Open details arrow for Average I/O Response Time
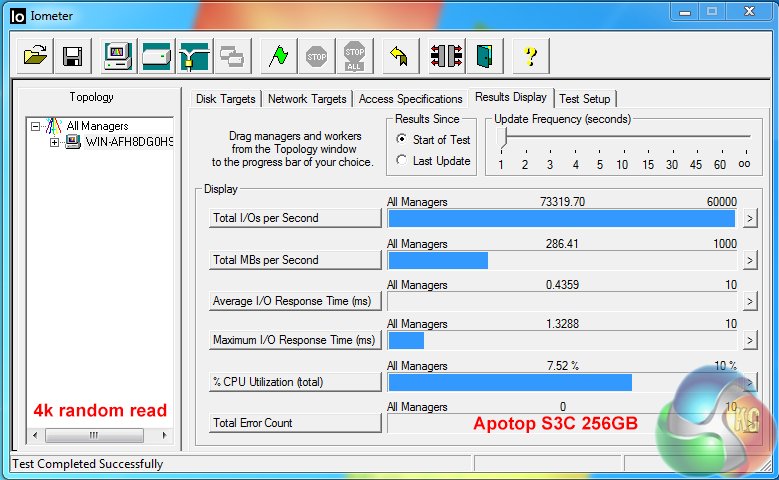The image size is (779, 480). coord(750,302)
